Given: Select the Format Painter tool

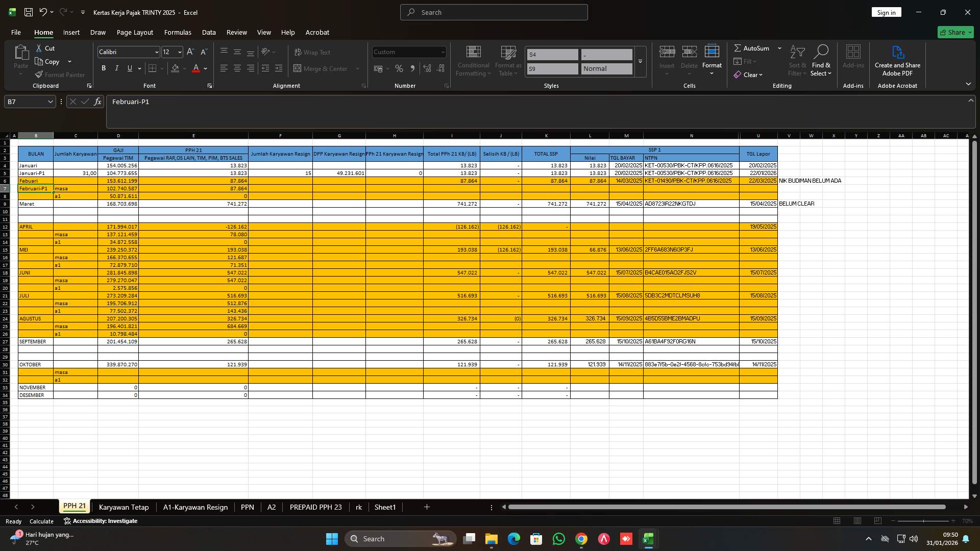Looking at the screenshot, I should [x=60, y=74].
